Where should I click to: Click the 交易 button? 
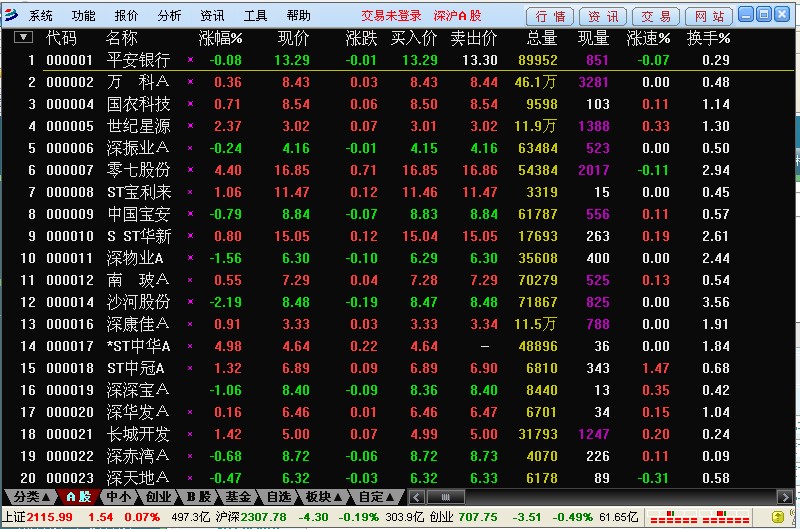656,16
